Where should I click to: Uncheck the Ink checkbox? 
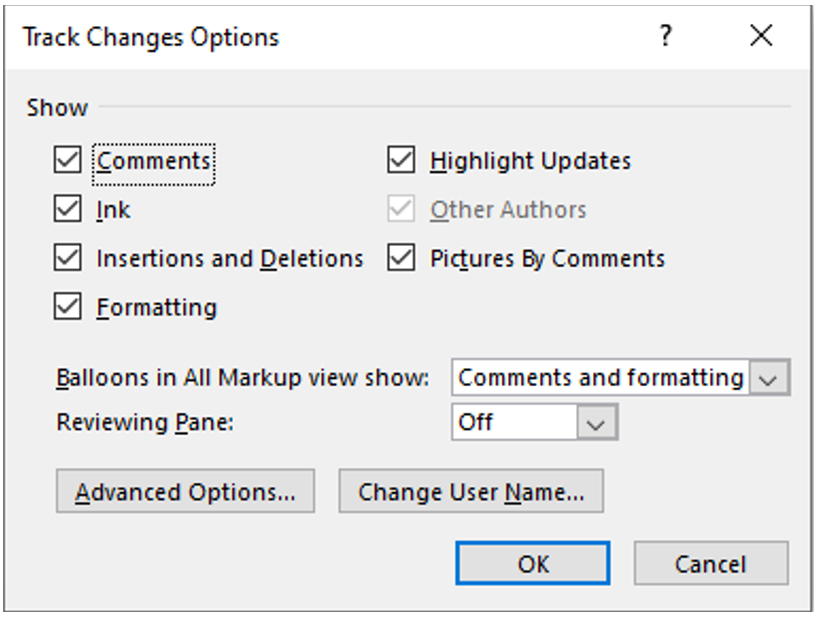(68, 210)
